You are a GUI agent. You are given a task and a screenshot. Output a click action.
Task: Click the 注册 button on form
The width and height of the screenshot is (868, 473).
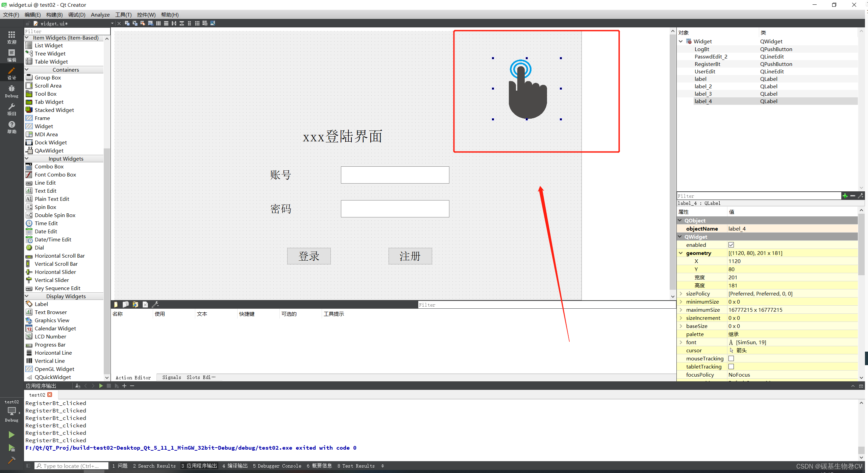pyautogui.click(x=410, y=256)
